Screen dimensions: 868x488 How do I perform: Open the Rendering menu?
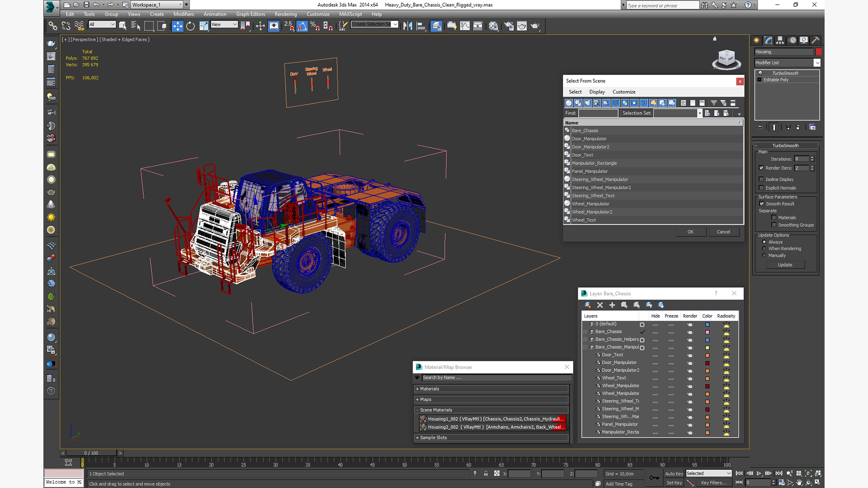(x=286, y=14)
